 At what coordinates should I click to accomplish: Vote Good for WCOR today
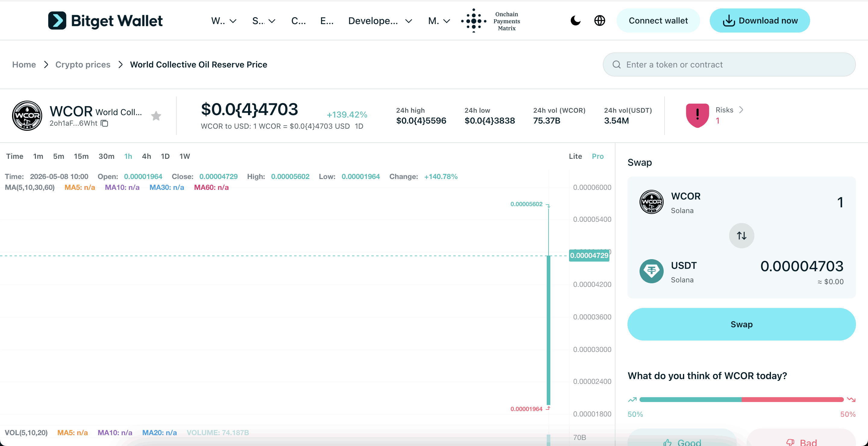coord(682,438)
